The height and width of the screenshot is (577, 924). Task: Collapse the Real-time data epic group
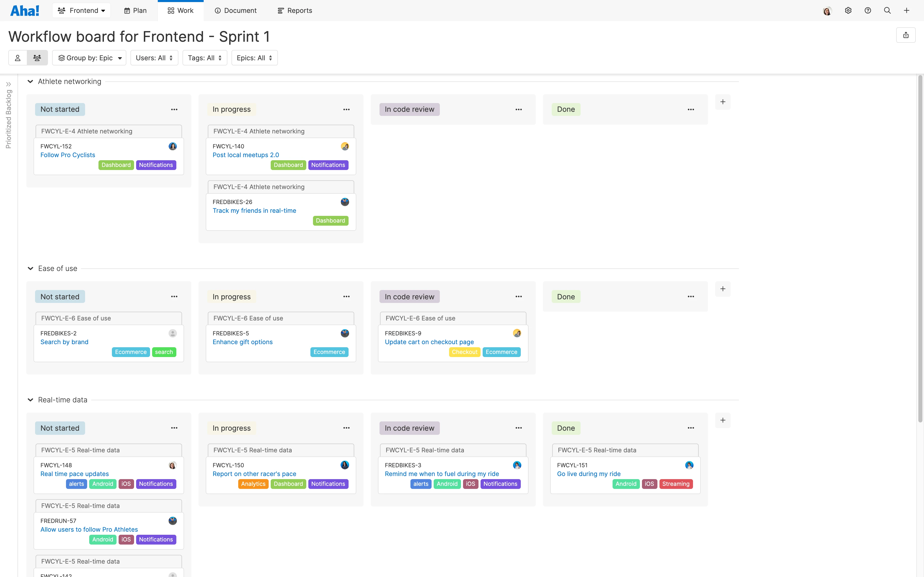point(30,400)
